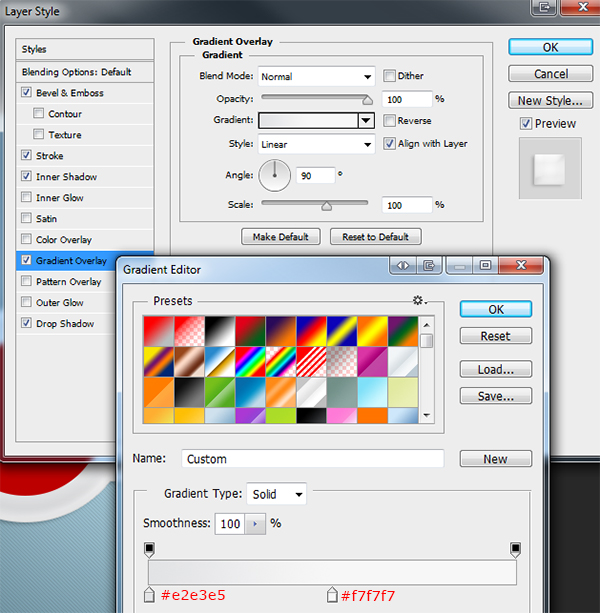Choose the red diagonal stripes preset

tap(311, 362)
